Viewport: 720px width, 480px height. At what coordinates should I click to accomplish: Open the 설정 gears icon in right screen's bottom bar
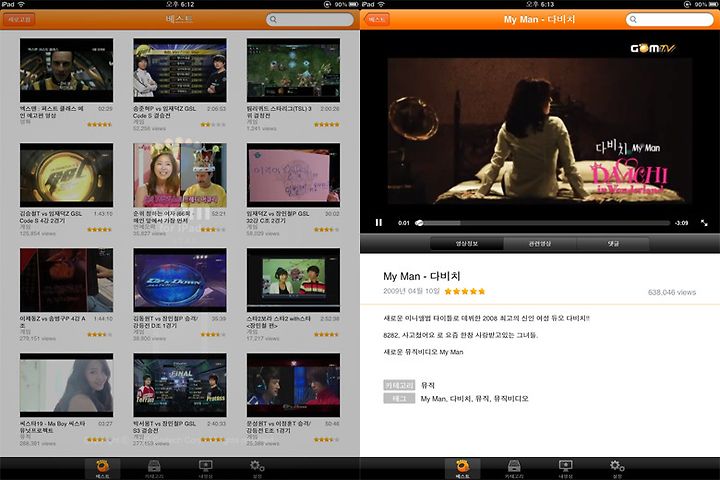coord(617,469)
